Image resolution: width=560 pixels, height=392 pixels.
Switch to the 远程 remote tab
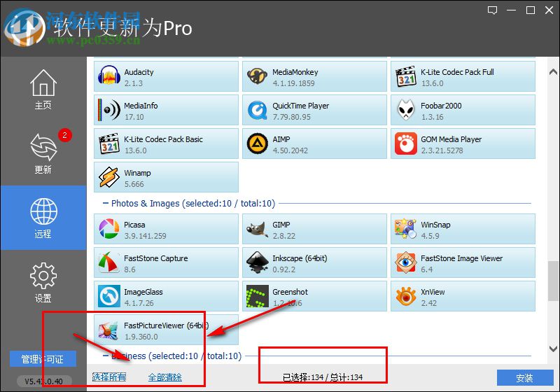[x=43, y=218]
